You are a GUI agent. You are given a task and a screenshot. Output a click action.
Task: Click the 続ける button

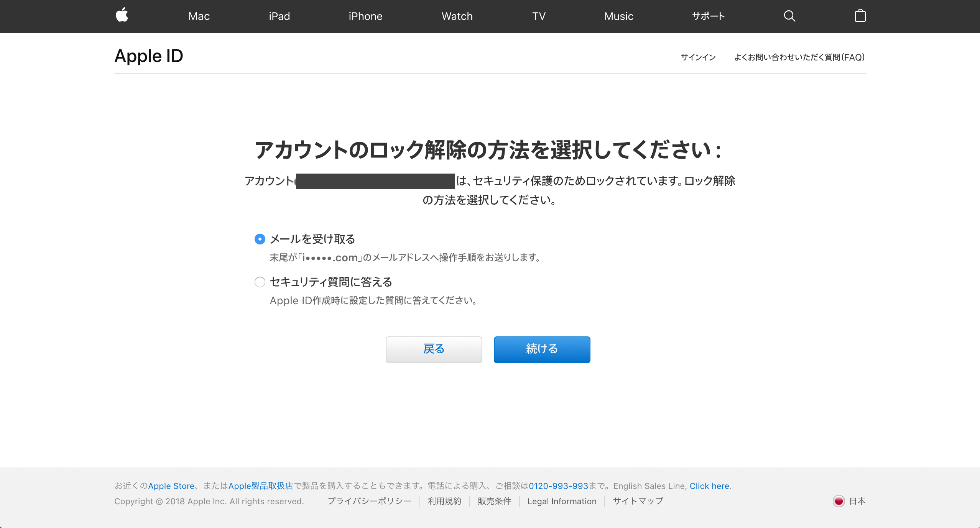pyautogui.click(x=542, y=349)
